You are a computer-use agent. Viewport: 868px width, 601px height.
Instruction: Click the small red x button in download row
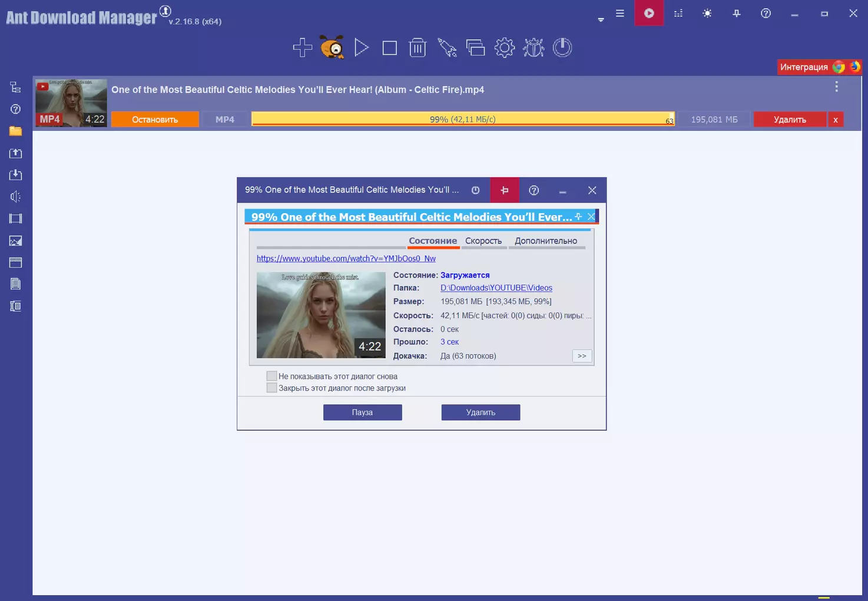pyautogui.click(x=836, y=120)
